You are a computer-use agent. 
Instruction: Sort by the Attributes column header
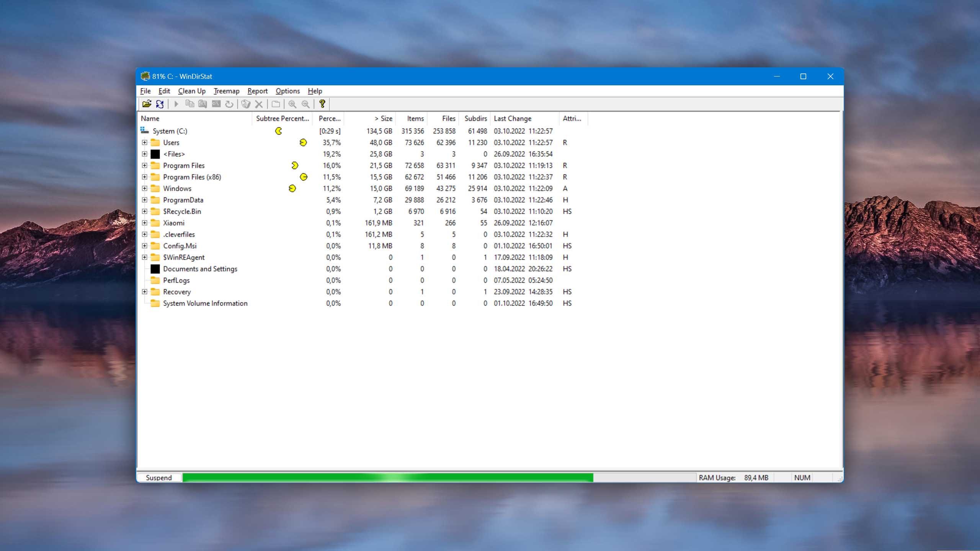pos(573,119)
